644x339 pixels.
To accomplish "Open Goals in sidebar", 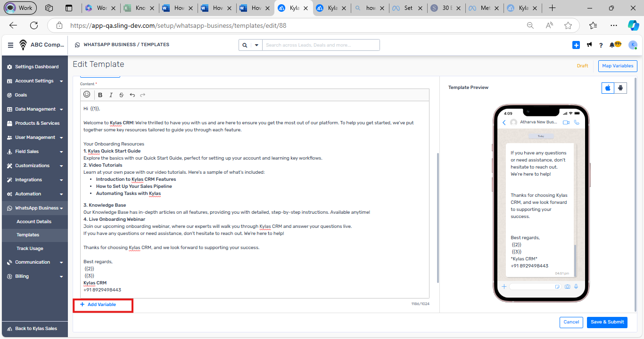I will pyautogui.click(x=35, y=95).
